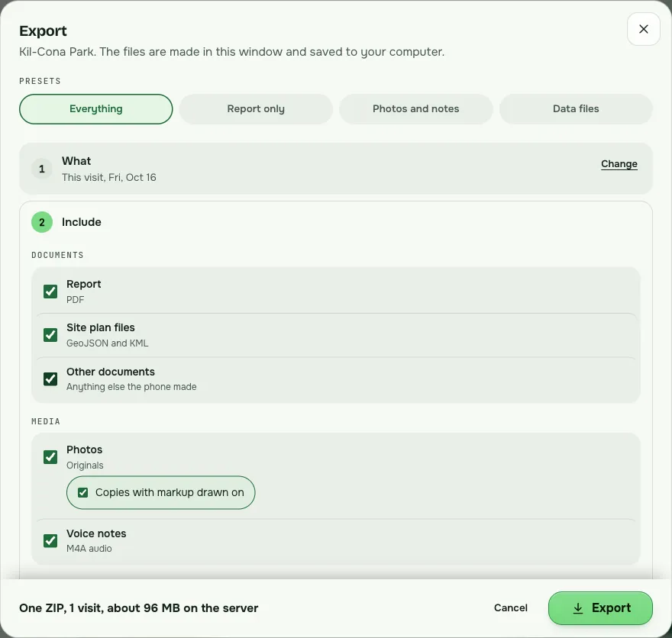
Task: Untick the Other documents checkbox
Action: tap(50, 379)
